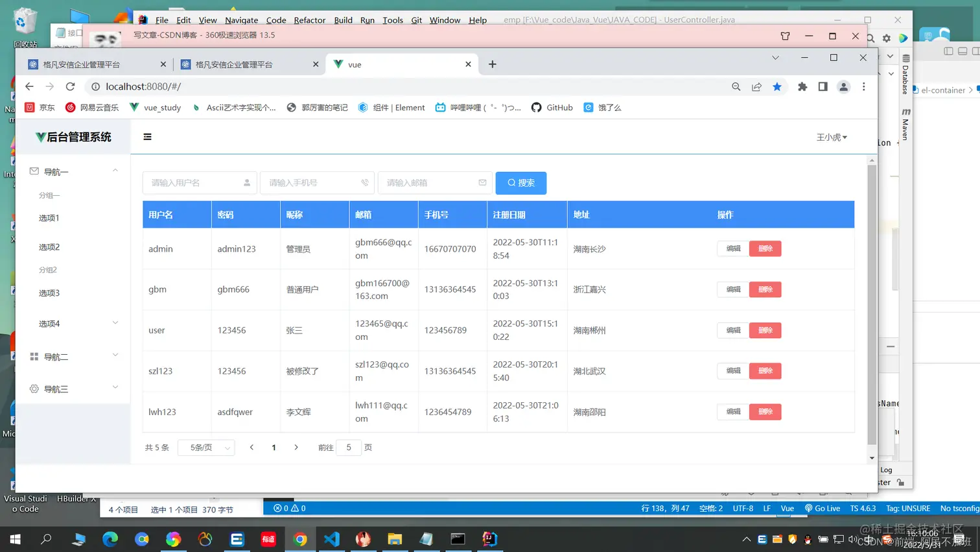
Task: Click the hamburger collapse-sidebar icon
Action: [x=148, y=137]
